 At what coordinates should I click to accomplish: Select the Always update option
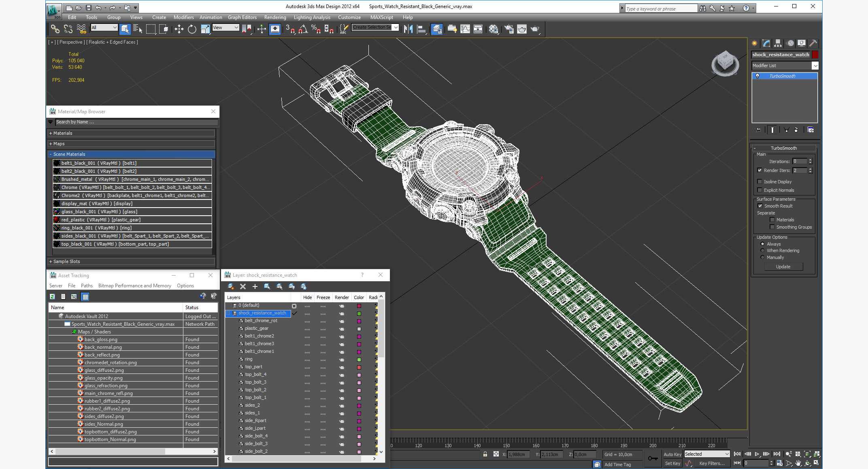[x=762, y=244]
